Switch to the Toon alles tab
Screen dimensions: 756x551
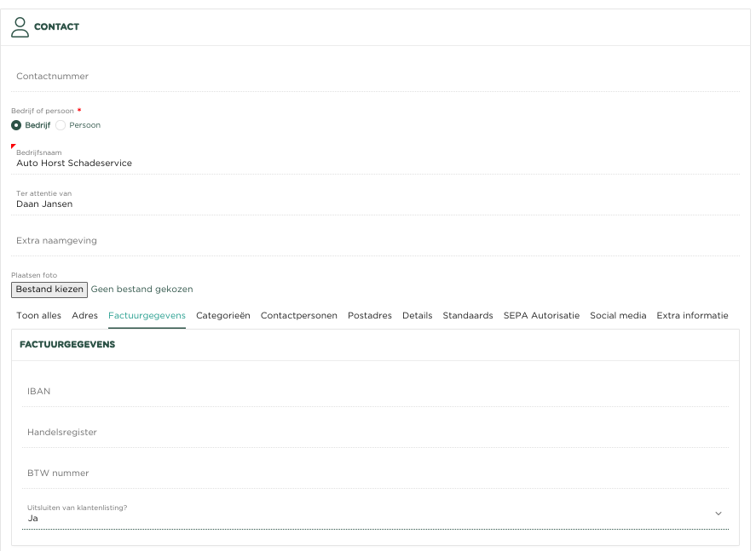coord(38,315)
